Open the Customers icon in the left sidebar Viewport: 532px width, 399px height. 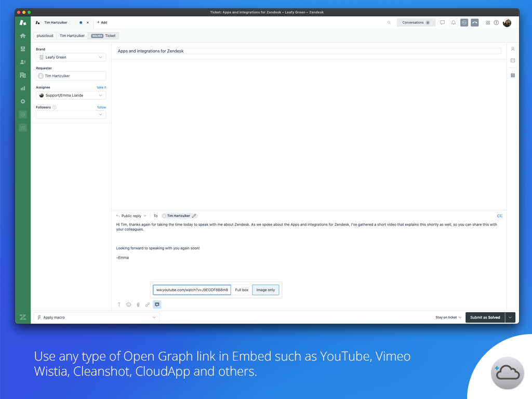[x=22, y=61]
